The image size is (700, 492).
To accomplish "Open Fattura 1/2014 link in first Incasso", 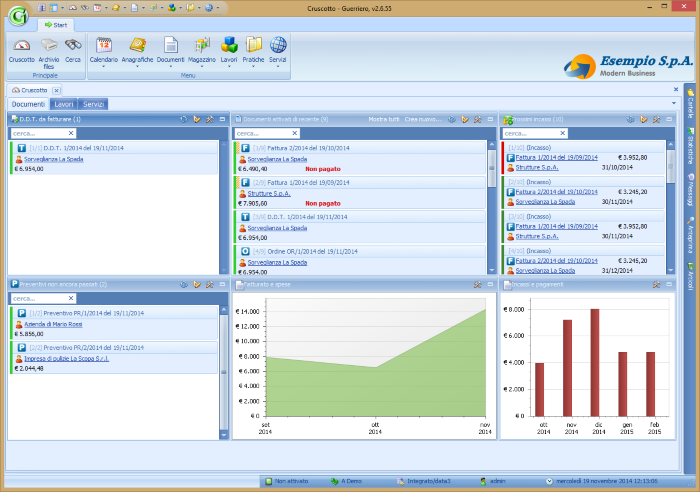I will (x=556, y=158).
